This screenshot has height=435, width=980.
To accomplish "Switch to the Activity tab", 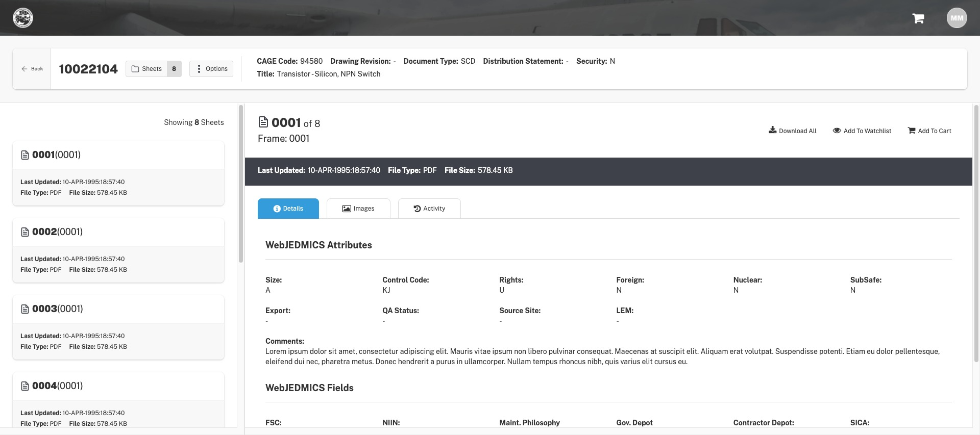I will (x=429, y=209).
